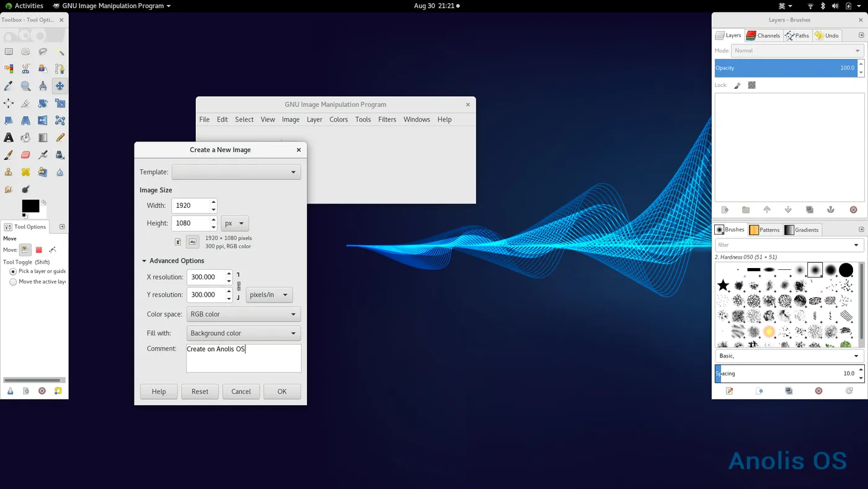The image size is (868, 489).
Task: Click the brush Spacing slider
Action: click(x=786, y=374)
